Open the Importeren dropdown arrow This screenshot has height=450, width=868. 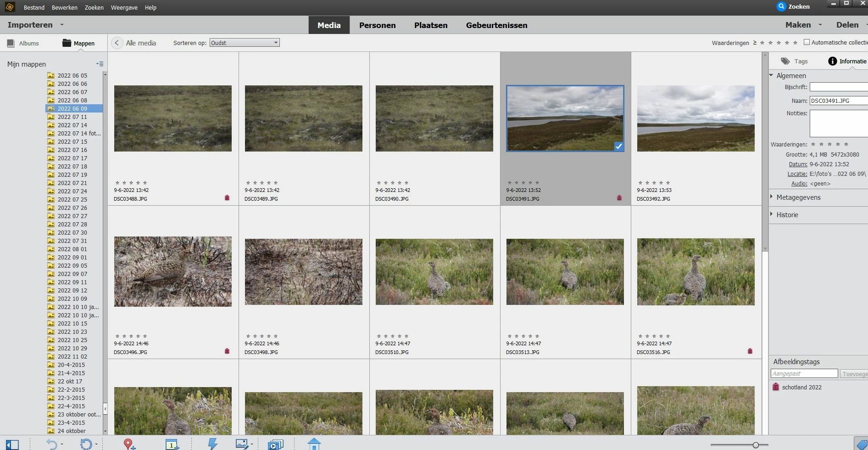62,25
